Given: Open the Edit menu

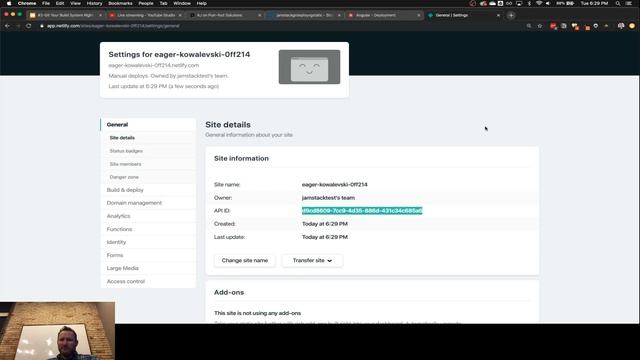Looking at the screenshot, I should [x=60, y=3].
